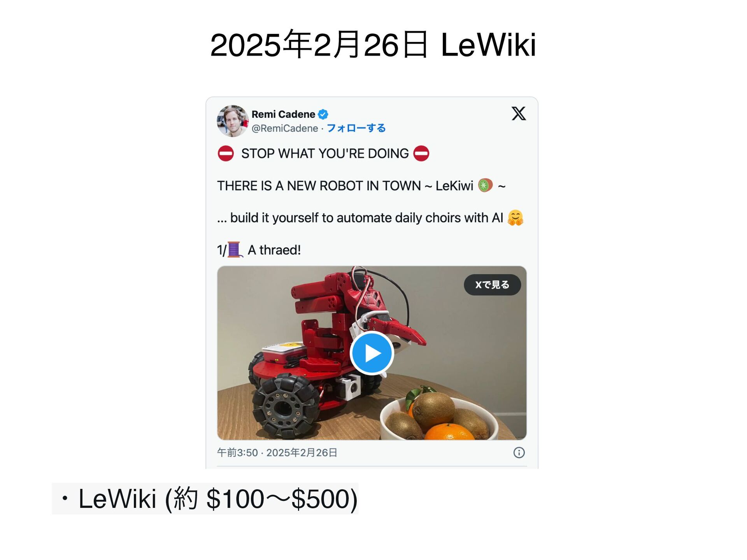
Task: Click the blue verified badge
Action: [x=323, y=114]
